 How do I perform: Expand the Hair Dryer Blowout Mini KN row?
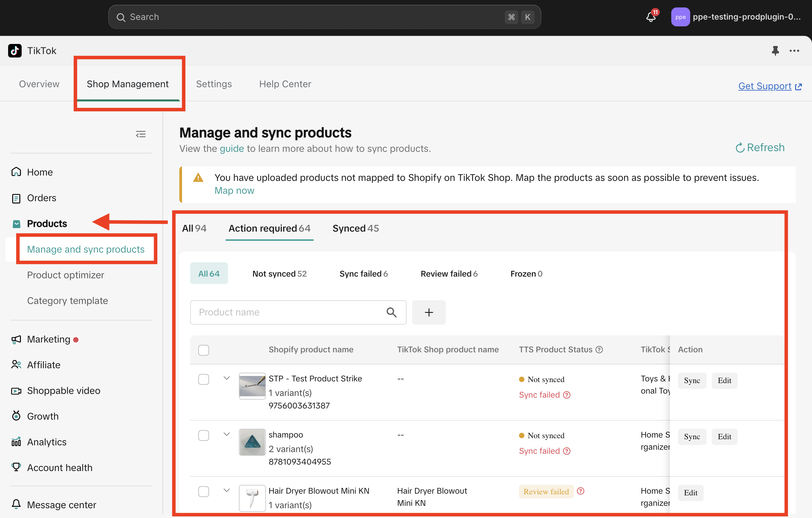[227, 491]
